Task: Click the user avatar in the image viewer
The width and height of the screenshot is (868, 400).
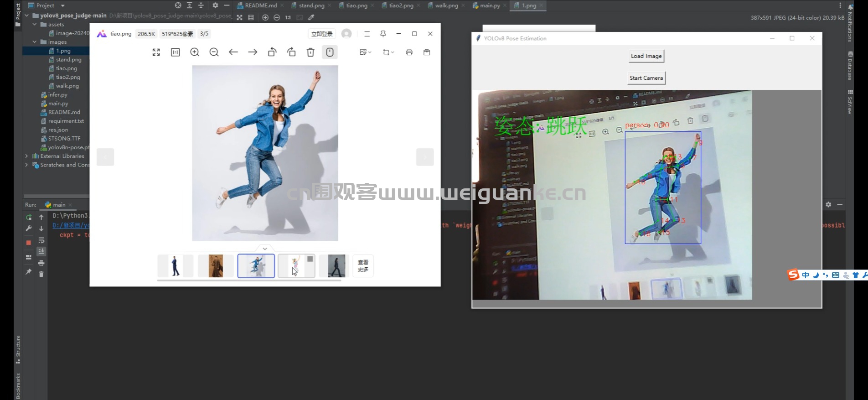Action: click(346, 34)
